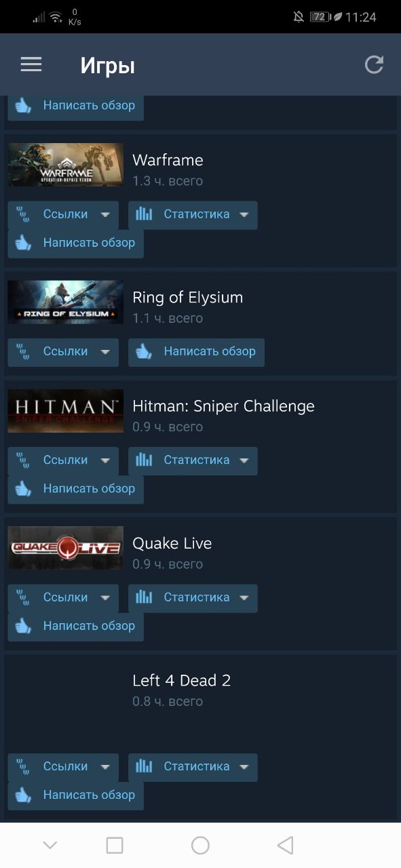401x868 pixels.
Task: Tap Написать обзор under Left 4 Dead 2
Action: tap(76, 795)
